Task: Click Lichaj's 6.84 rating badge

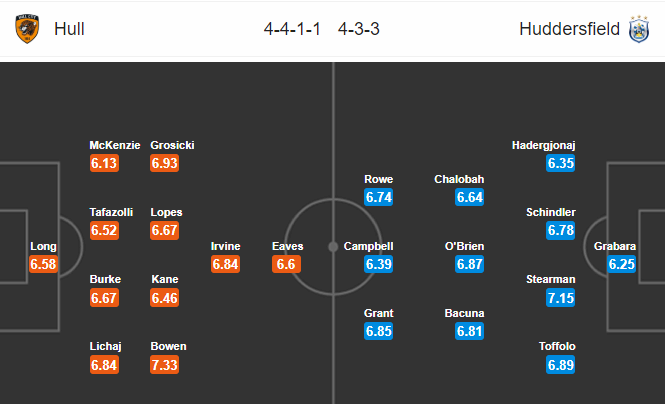Action: [x=104, y=365]
